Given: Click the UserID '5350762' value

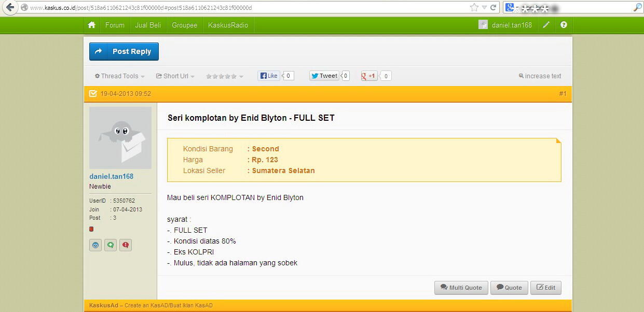Looking at the screenshot, I should pyautogui.click(x=124, y=201).
